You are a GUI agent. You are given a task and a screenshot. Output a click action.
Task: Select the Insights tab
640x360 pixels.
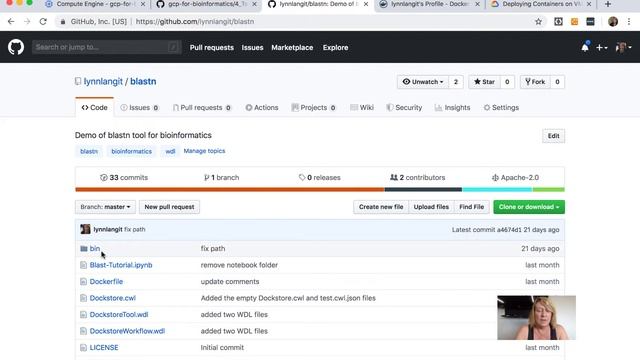coord(452,108)
